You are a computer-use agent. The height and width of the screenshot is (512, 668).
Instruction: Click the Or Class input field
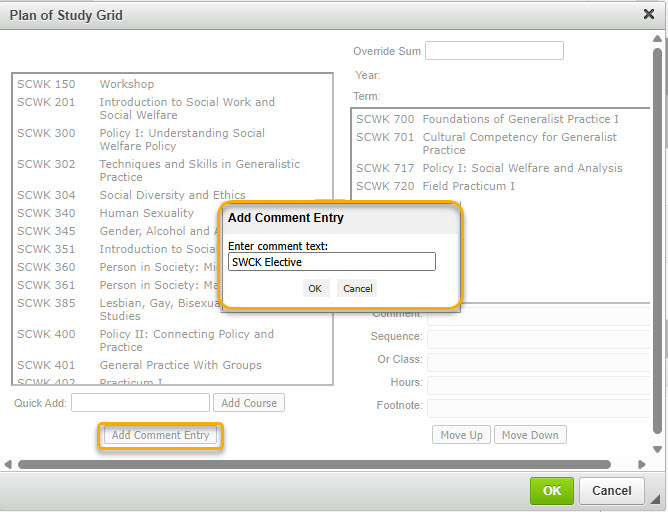[x=538, y=362]
